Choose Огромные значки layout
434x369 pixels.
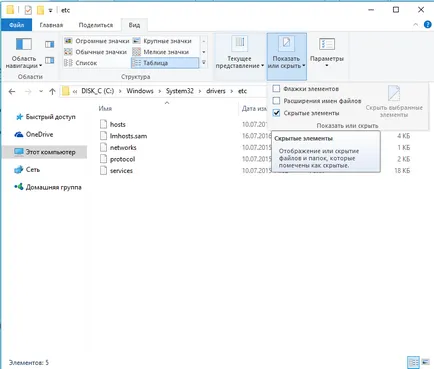pyautogui.click(x=97, y=41)
